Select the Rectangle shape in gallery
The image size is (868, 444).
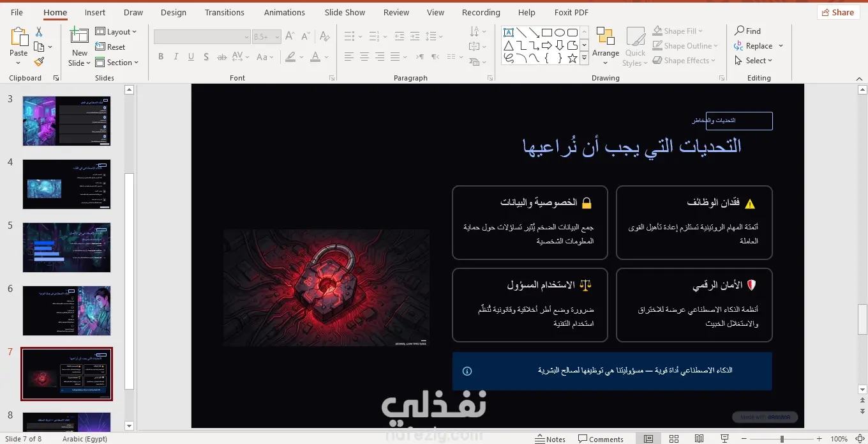coord(547,33)
